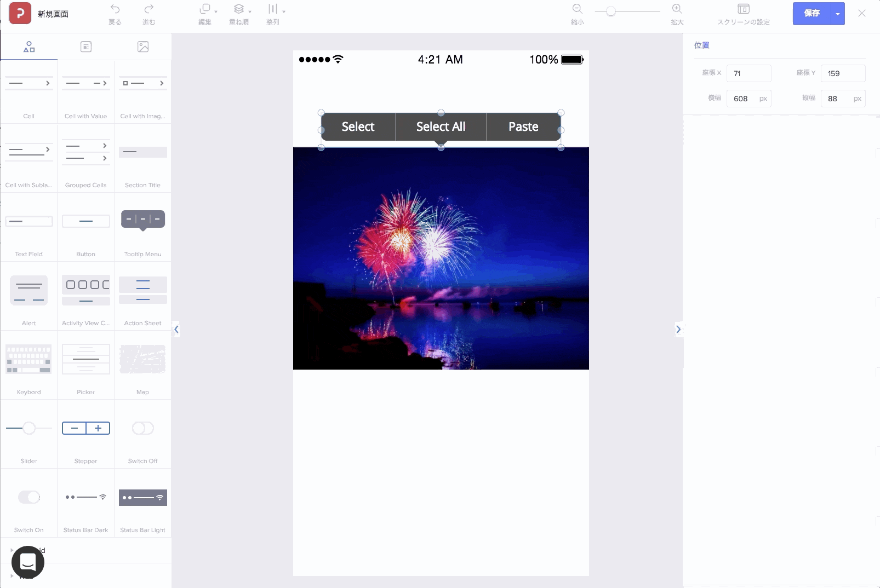Select the Text Field component
880x588 pixels.
pos(29,228)
